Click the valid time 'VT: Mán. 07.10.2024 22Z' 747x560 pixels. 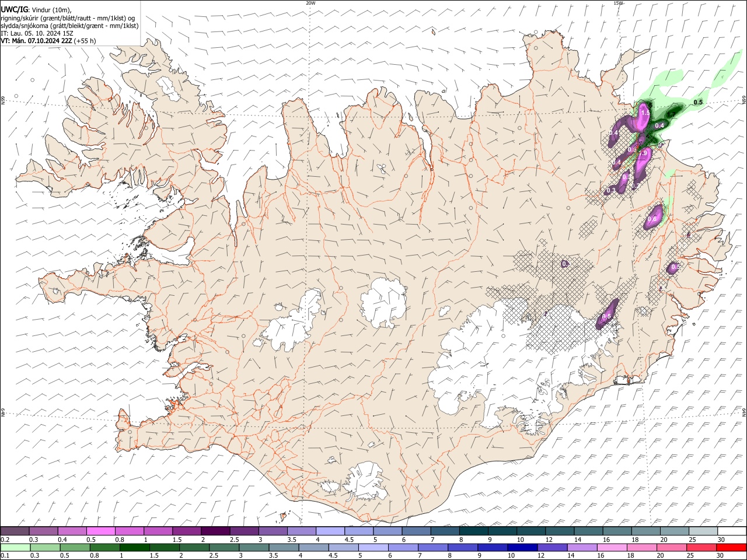click(x=36, y=41)
